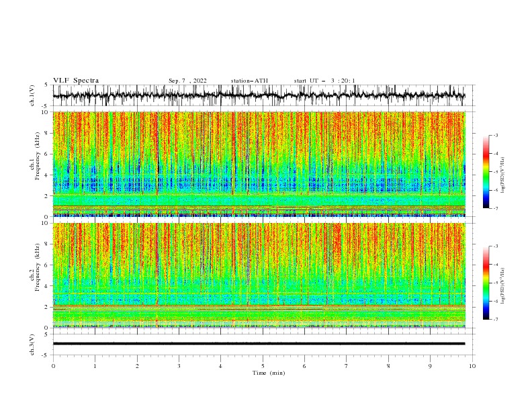Viewport: 532px width, 411px height.
Task: Click the 'ch.1(V)' waveform axis label
Action: point(32,95)
